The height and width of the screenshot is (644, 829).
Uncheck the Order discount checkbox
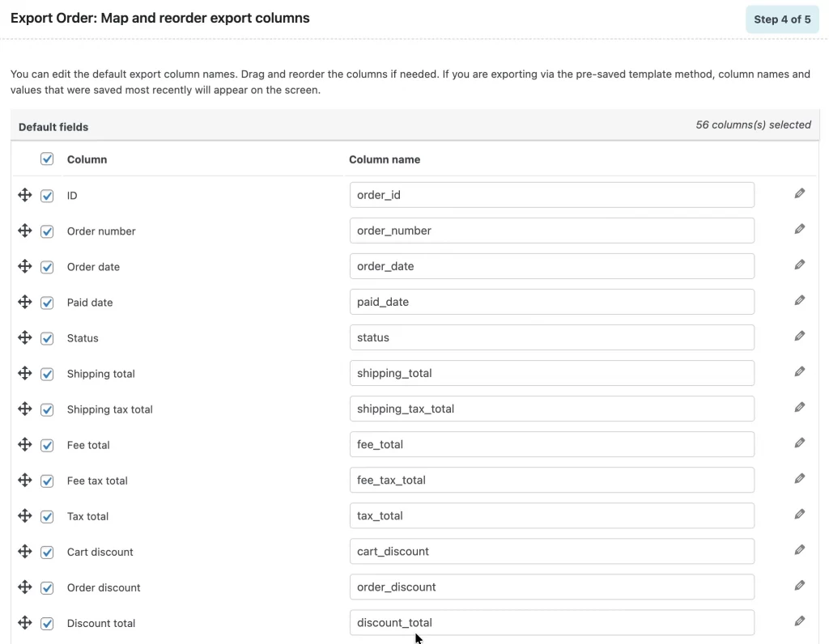click(x=47, y=587)
